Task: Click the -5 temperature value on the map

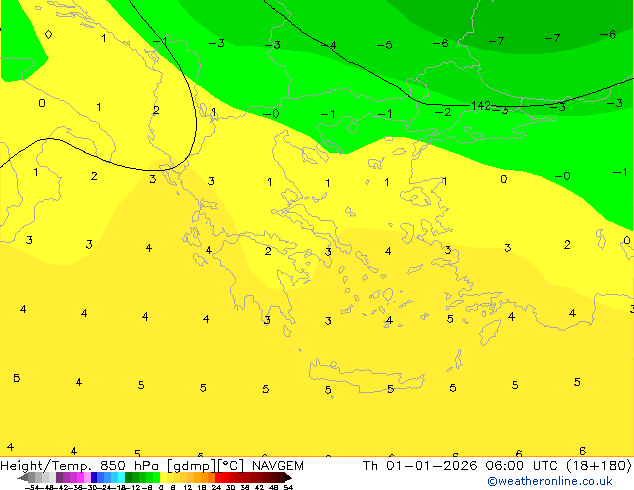Action: (x=385, y=45)
